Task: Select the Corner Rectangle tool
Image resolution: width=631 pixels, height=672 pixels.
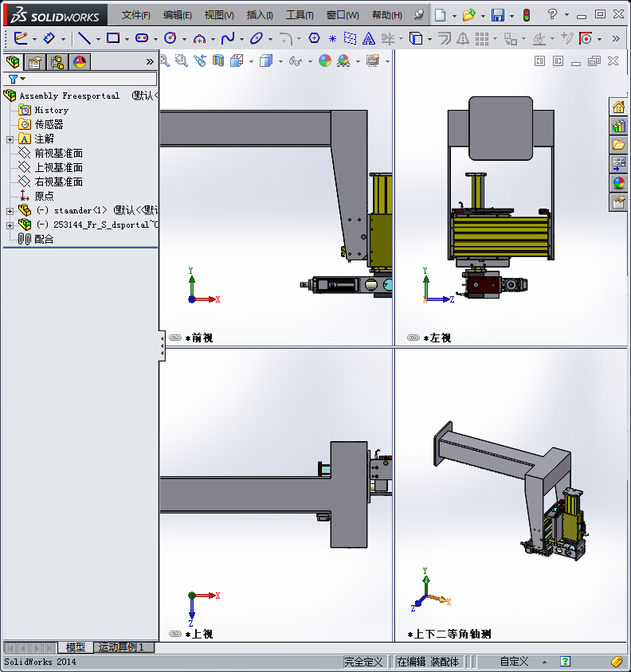Action: [113, 38]
